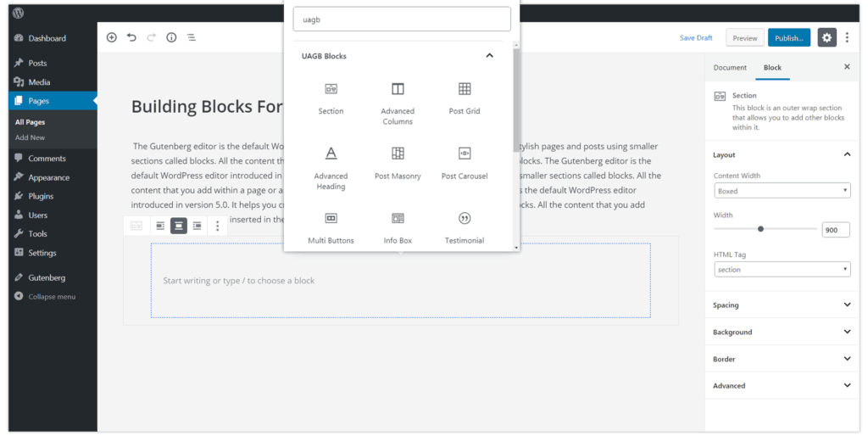868x436 pixels.
Task: Undo the last editor change
Action: pyautogui.click(x=131, y=37)
